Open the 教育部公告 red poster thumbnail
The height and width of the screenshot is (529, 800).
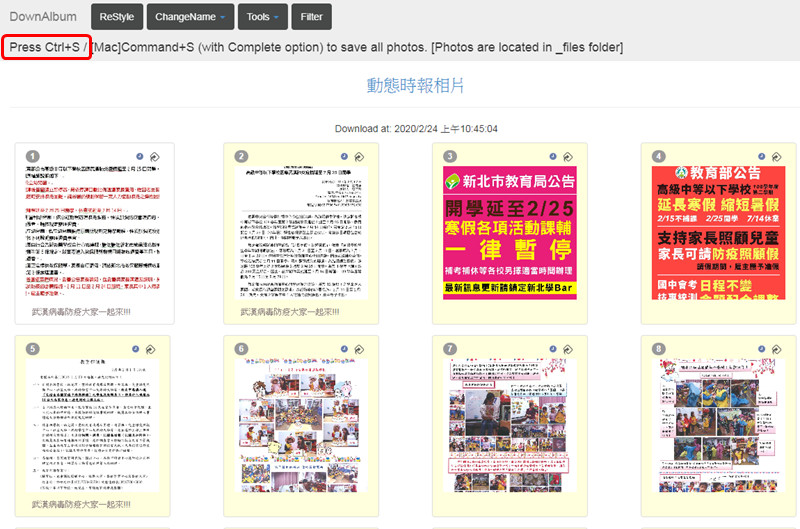point(718,232)
